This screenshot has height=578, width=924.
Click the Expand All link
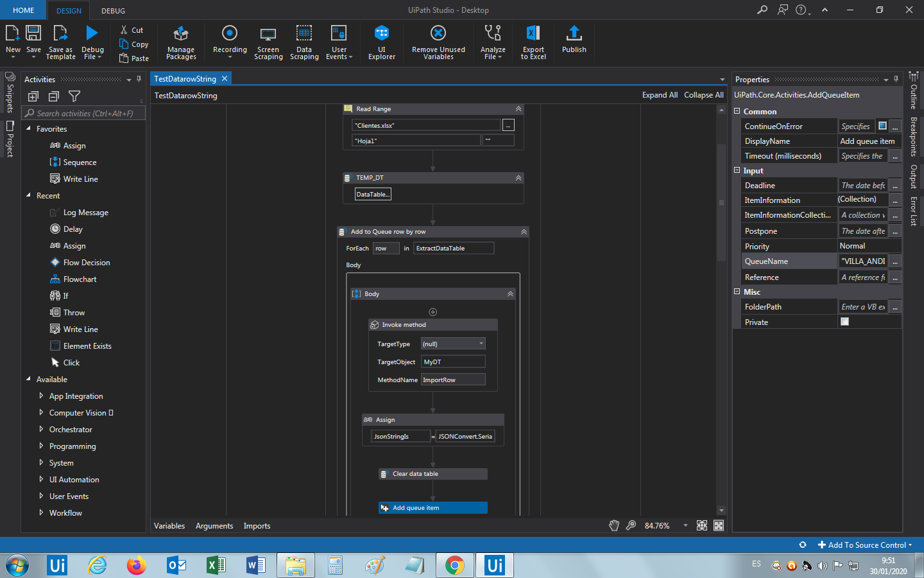point(659,95)
